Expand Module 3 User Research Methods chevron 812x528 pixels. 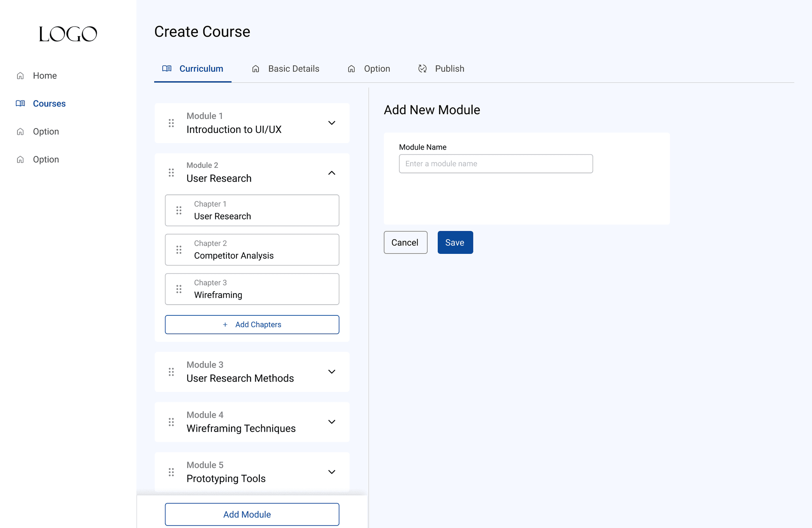click(x=332, y=372)
